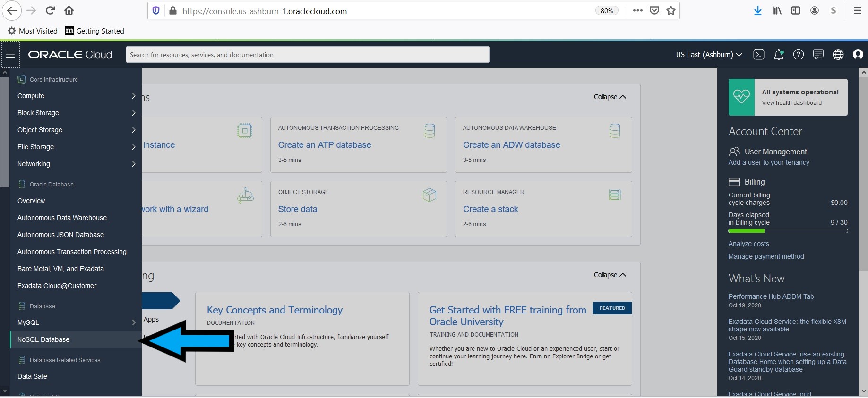Expand the MySQL submenu
This screenshot has height=398, width=868.
click(76, 322)
